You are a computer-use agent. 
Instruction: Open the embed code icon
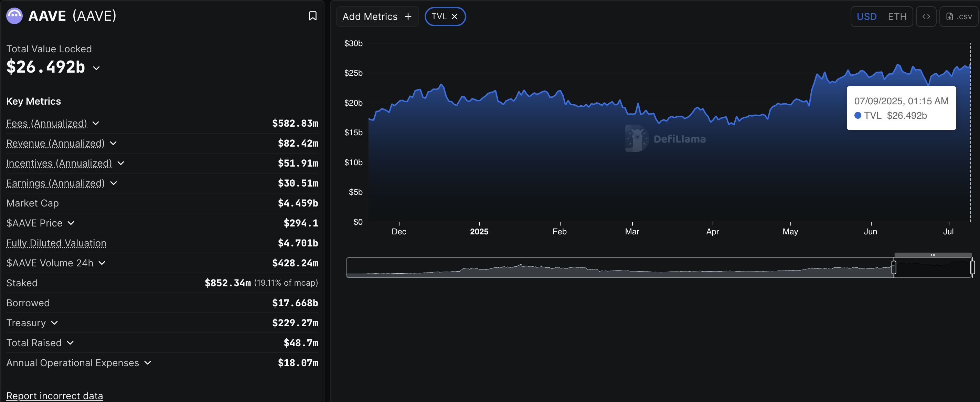click(926, 17)
